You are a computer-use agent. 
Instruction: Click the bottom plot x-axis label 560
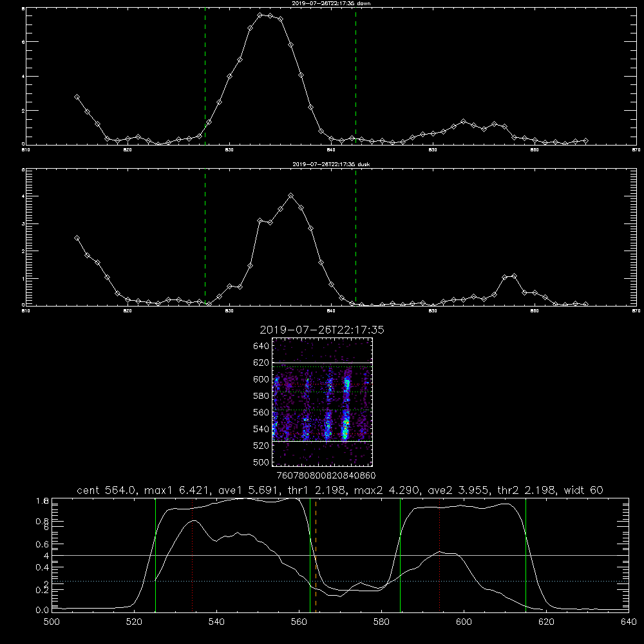click(299, 621)
